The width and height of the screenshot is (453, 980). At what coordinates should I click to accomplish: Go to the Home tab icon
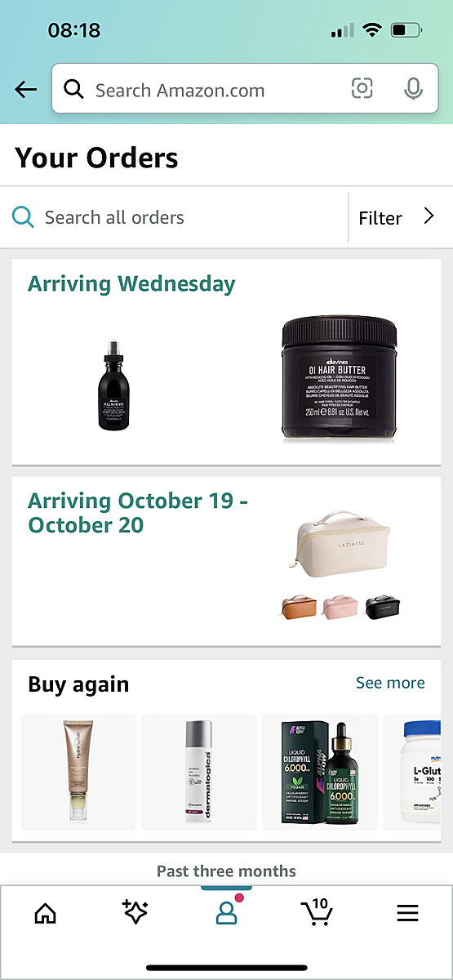click(x=46, y=913)
